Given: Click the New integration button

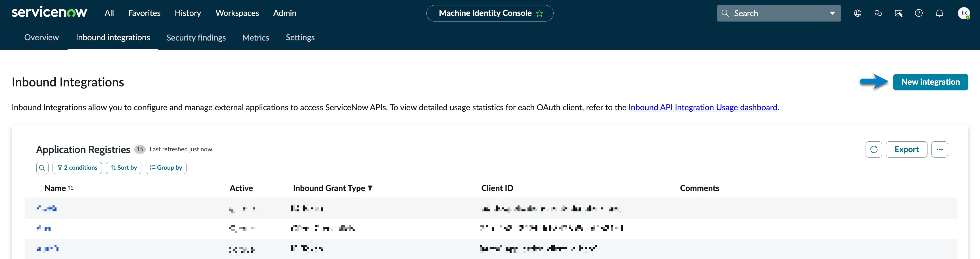Looking at the screenshot, I should (930, 82).
